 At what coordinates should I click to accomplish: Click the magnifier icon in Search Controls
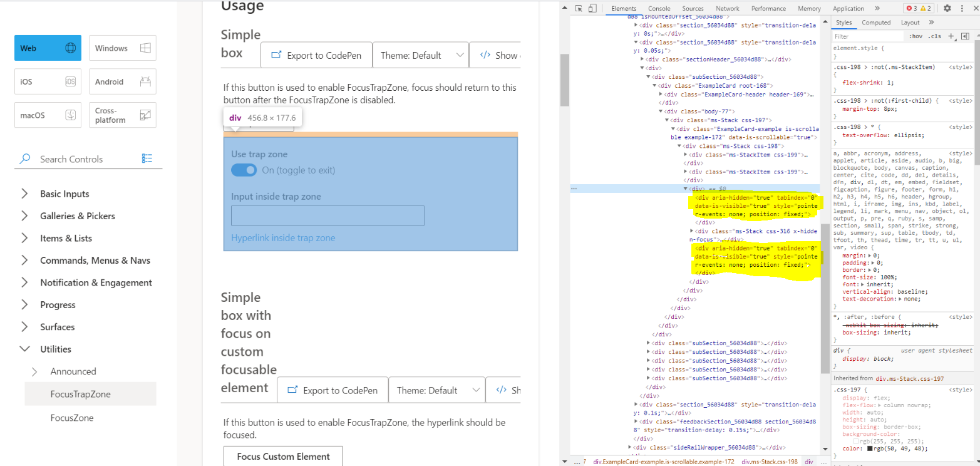25,158
